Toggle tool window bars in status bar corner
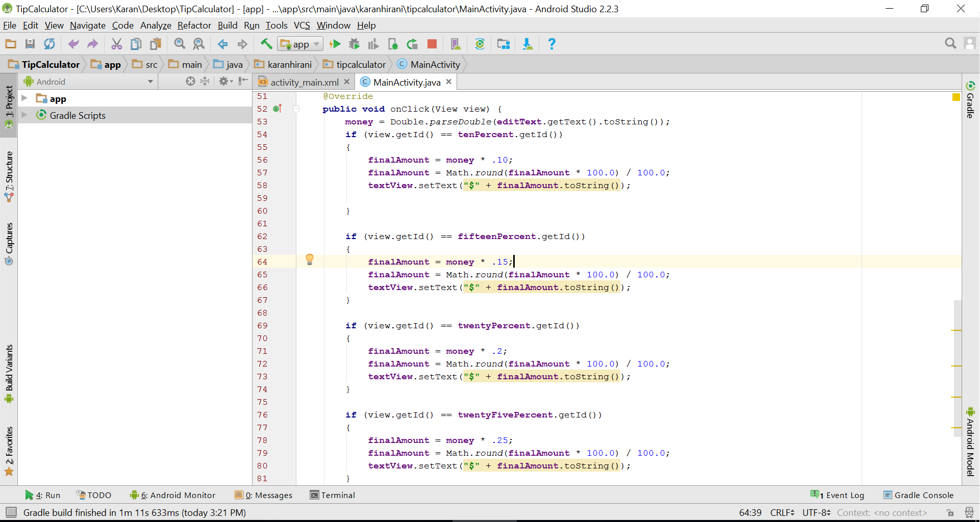The width and height of the screenshot is (980, 522). pos(11,512)
